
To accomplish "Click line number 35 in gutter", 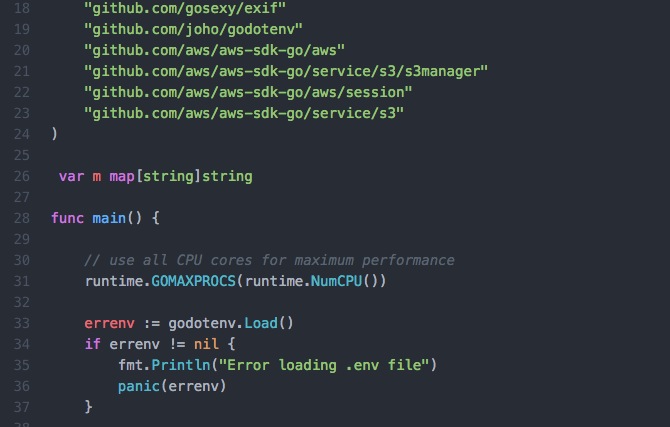I will (x=22, y=365).
